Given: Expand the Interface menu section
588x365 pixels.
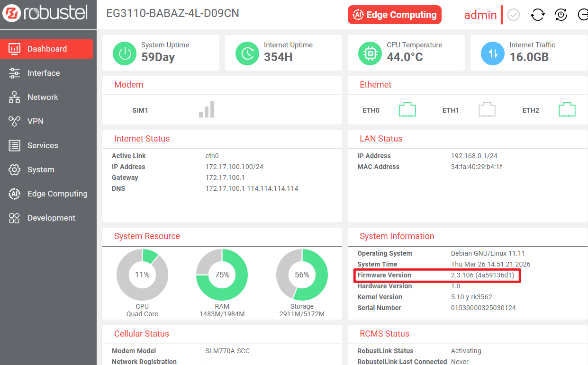Looking at the screenshot, I should point(43,73).
